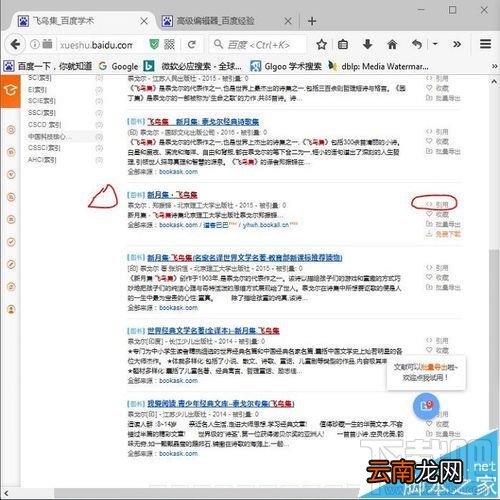Viewport: 500px width, 500px height.
Task: Click the undo curved-arrow toolbar icon
Action: tap(417, 44)
